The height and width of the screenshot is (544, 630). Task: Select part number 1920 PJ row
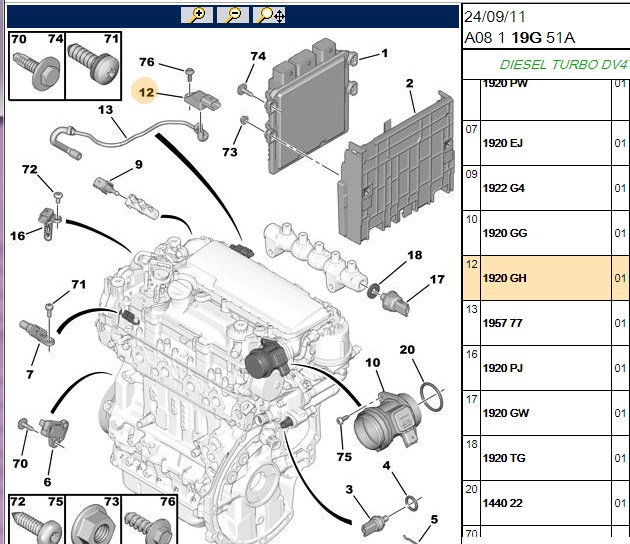546,368
